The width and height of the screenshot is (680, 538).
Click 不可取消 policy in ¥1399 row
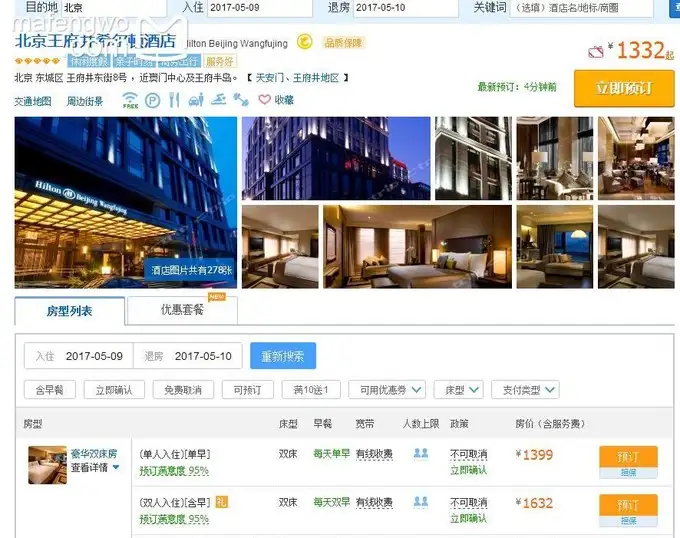468,454
